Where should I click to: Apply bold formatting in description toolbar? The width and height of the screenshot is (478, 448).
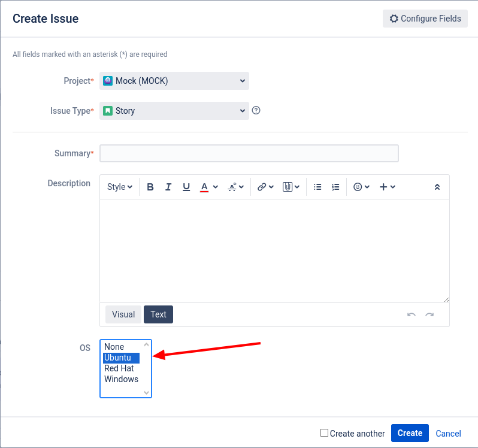pos(150,187)
